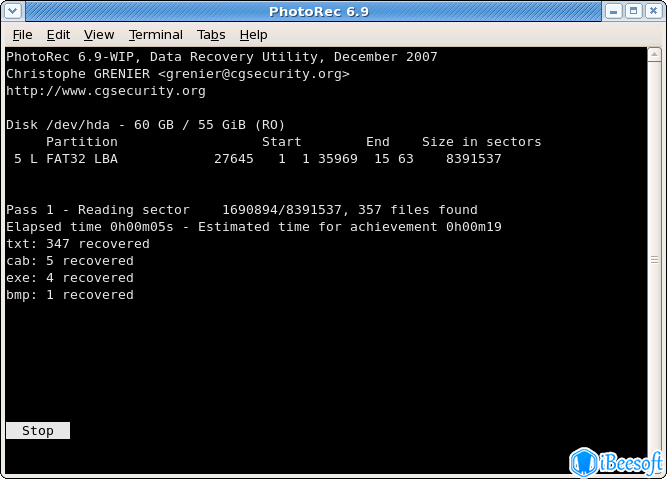The image size is (667, 479).
Task: Click the 'Start' column header
Action: point(282,142)
